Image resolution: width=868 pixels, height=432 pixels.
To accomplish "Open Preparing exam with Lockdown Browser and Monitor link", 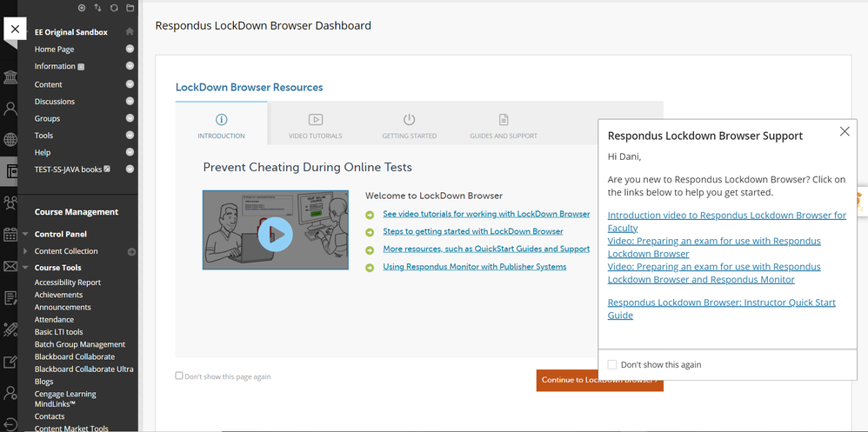I will (714, 273).
